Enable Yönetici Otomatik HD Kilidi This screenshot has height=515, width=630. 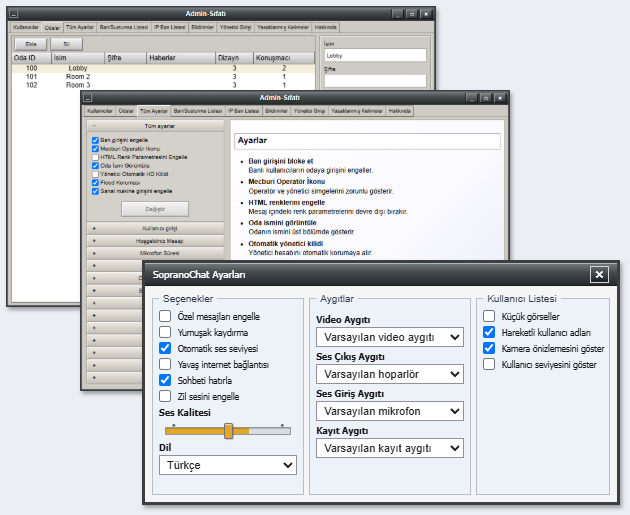click(x=95, y=174)
